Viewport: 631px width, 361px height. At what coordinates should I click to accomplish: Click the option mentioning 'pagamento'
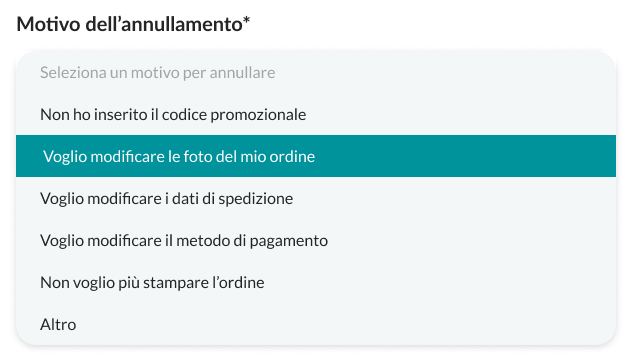[x=316, y=240]
